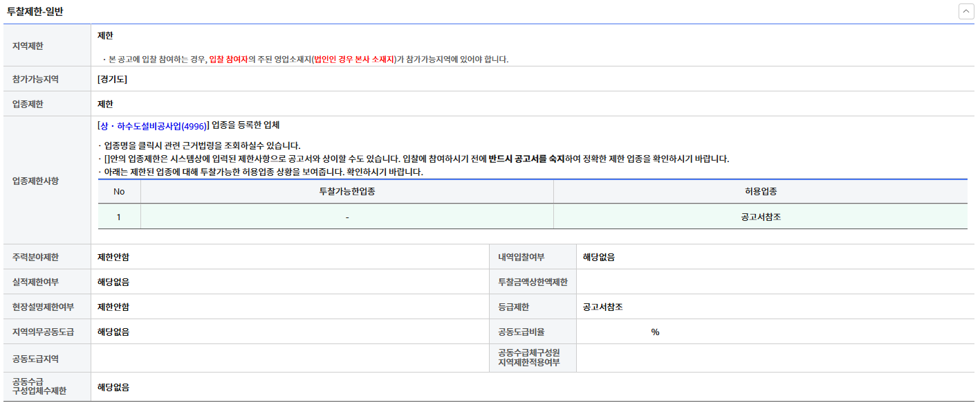Screen dimensions: 980x403
Task: Click the 업종제한사항 row label
Action: click(36, 181)
